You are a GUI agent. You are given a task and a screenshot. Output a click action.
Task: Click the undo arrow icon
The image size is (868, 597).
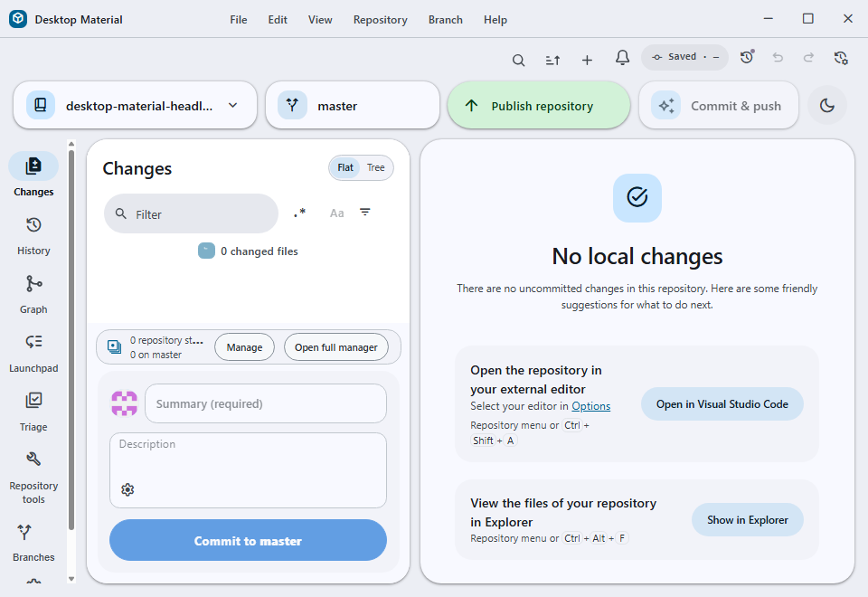778,57
